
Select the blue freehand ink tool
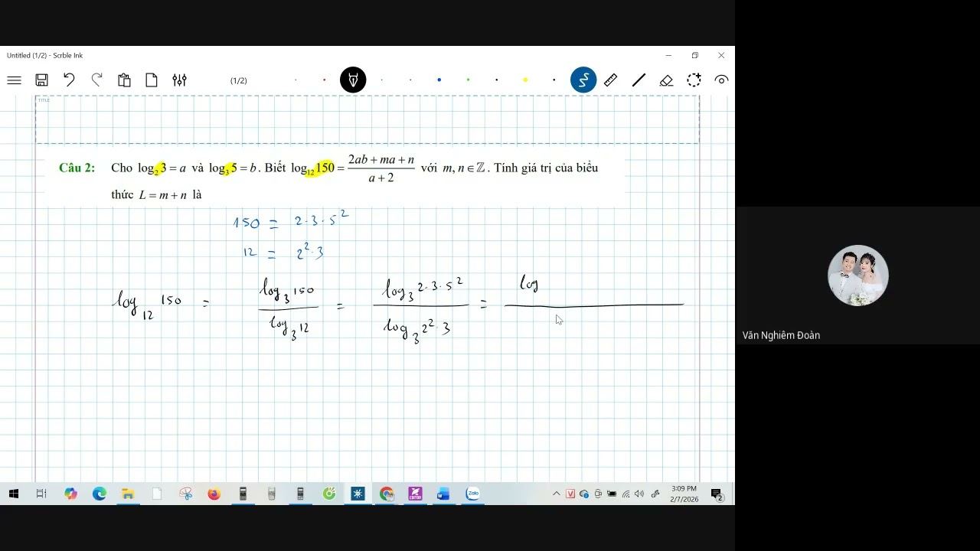tap(583, 80)
